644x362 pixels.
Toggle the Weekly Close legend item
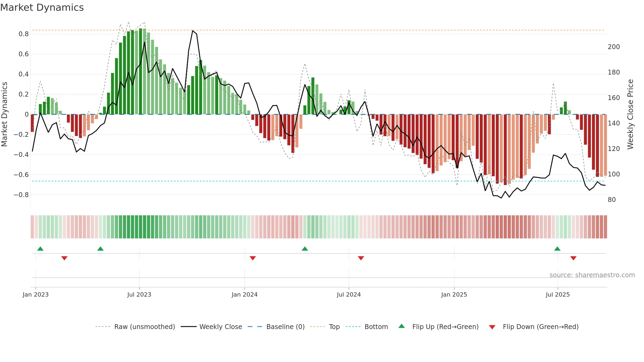click(211, 327)
